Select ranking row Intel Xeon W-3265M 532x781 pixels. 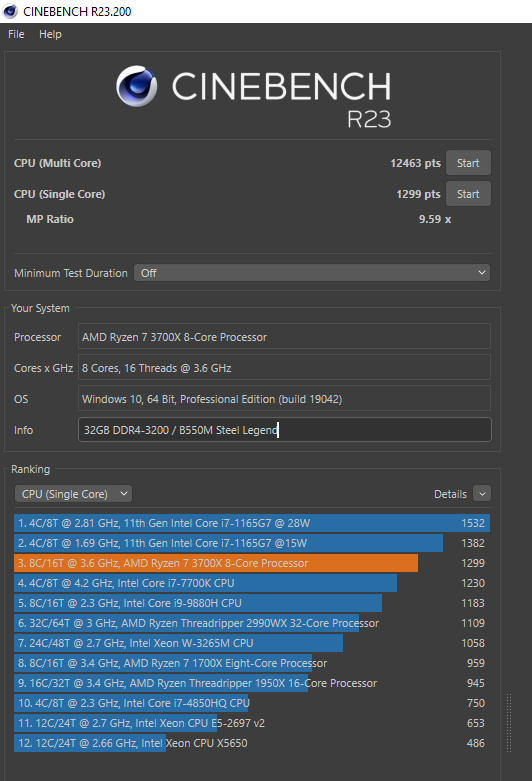click(252, 643)
